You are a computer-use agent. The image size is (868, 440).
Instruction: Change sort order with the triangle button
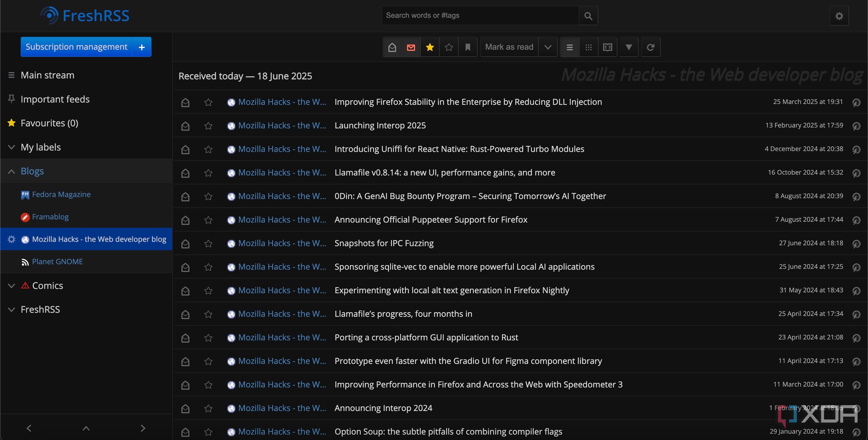click(x=629, y=47)
